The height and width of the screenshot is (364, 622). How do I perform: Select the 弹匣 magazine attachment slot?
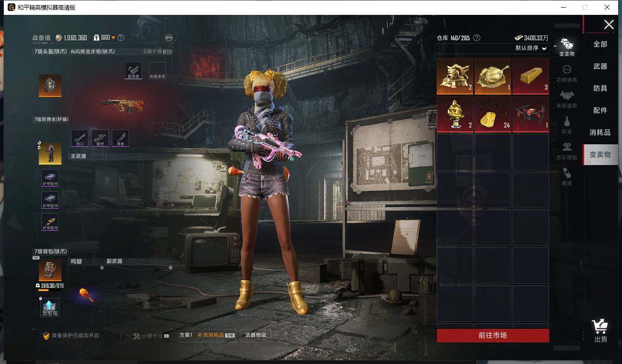(120, 138)
